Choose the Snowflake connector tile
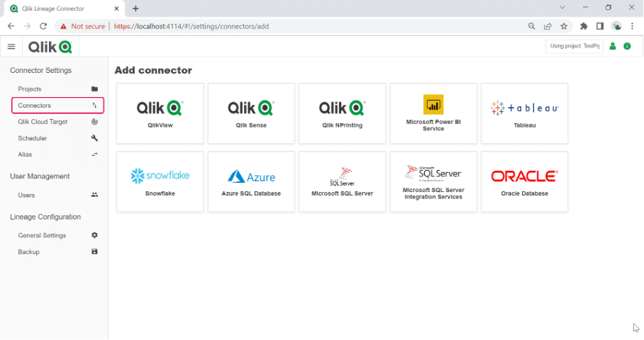Viewport: 644px width, 340px height. point(160,182)
